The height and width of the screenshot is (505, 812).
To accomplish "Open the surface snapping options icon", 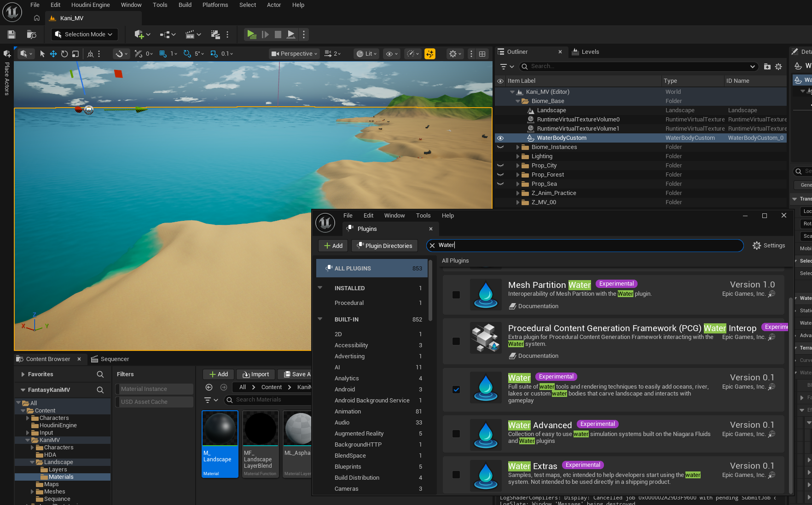I will click(122, 54).
